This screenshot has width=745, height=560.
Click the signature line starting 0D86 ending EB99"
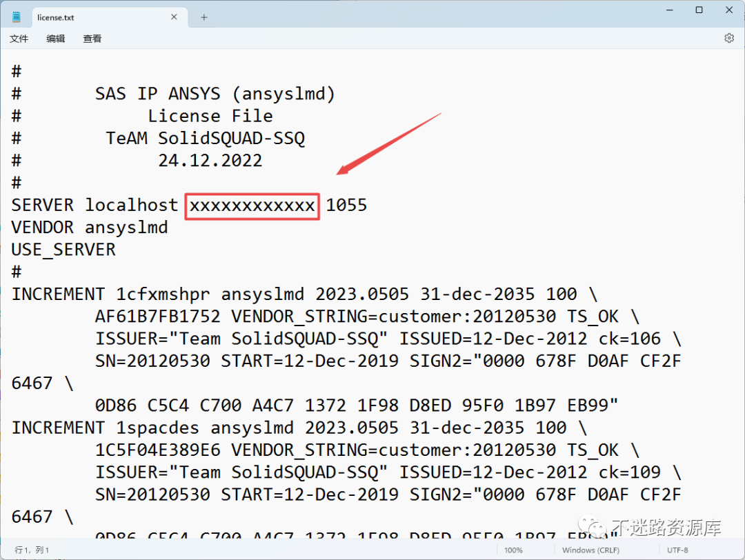click(x=357, y=406)
